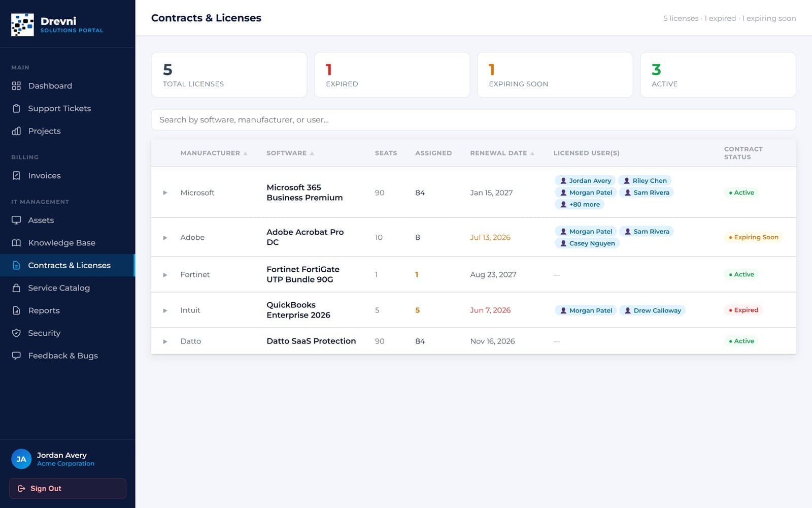Viewport: 812px width, 508px height.
Task: Open the Dashboard menu item
Action: (x=67, y=86)
